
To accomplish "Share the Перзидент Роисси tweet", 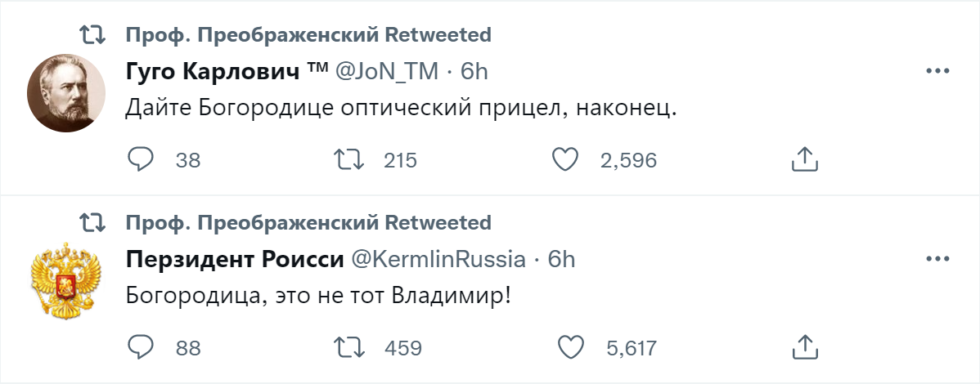I will (805, 348).
